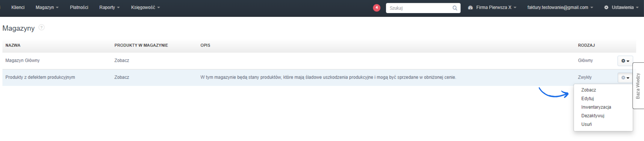Click the Magazyny page heading
The image size is (644, 141).
pos(18,28)
